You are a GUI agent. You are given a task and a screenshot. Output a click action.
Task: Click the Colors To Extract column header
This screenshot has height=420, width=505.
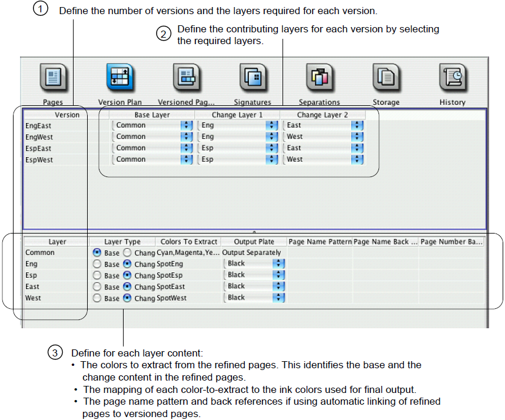point(188,242)
